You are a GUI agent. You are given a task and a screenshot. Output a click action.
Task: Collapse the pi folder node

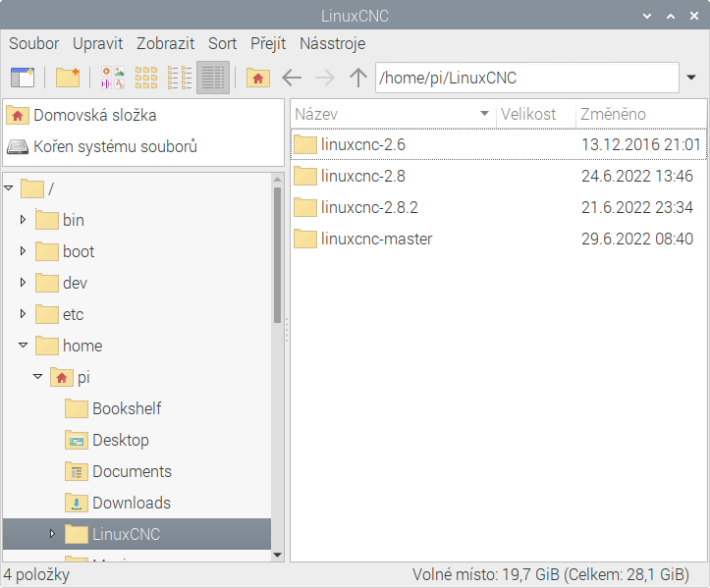click(38, 377)
